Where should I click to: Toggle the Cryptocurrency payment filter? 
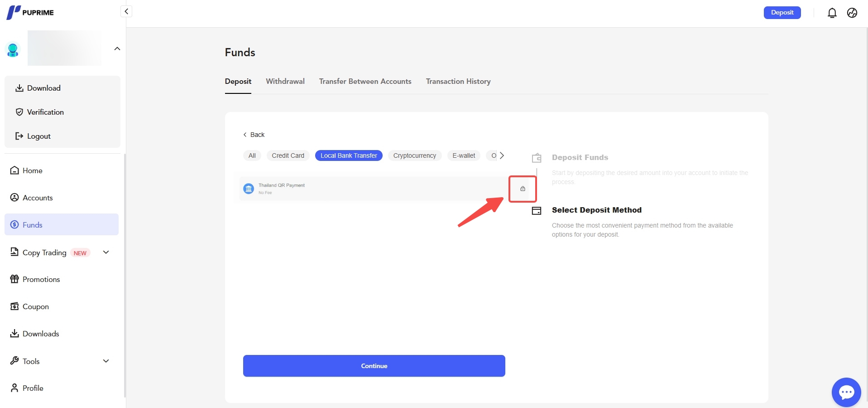click(414, 155)
